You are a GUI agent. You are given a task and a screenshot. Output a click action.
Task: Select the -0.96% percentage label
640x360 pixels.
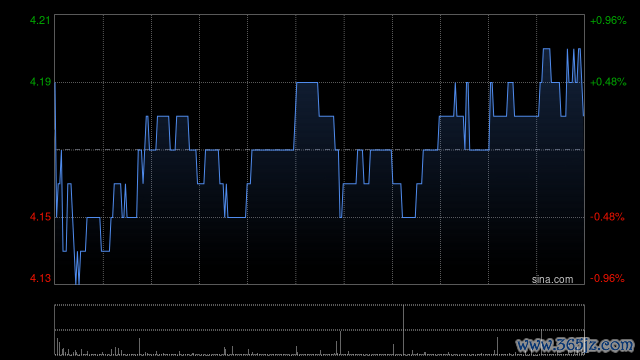(x=607, y=278)
